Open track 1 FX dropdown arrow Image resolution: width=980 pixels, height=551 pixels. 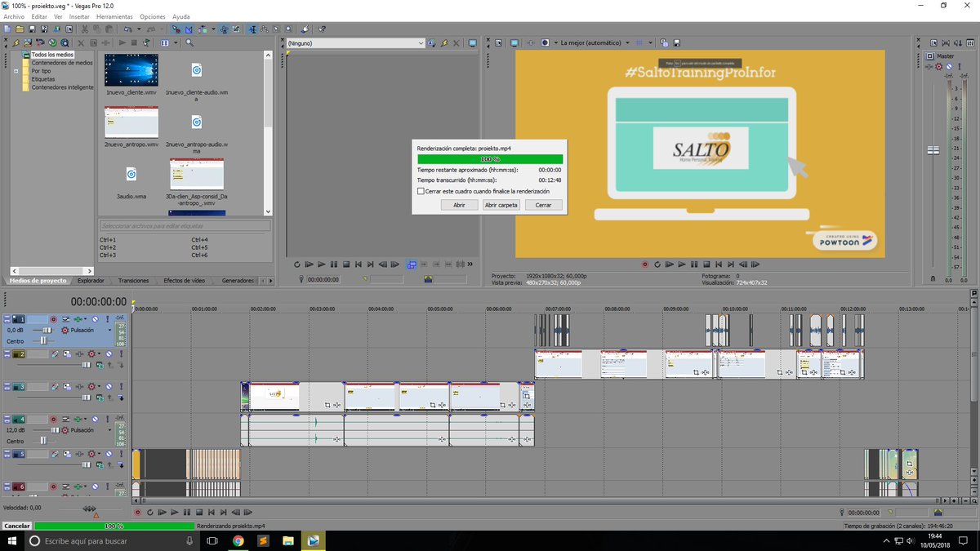pyautogui.click(x=85, y=319)
